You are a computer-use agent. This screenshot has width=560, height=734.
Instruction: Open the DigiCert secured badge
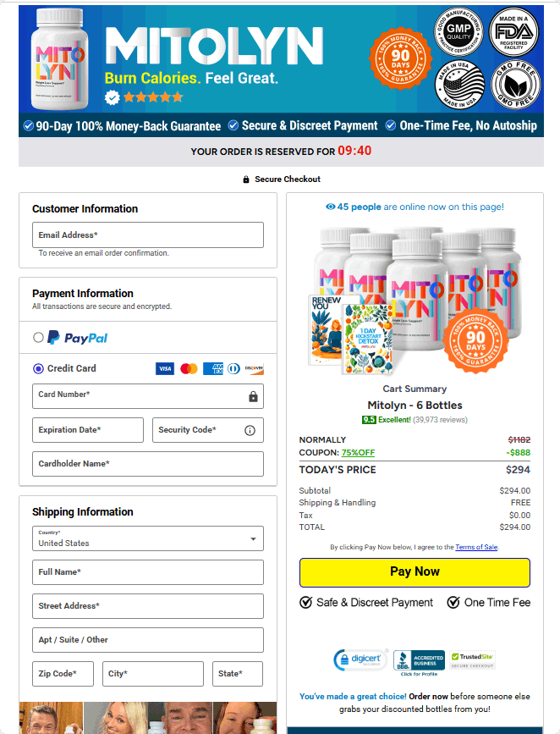point(360,659)
